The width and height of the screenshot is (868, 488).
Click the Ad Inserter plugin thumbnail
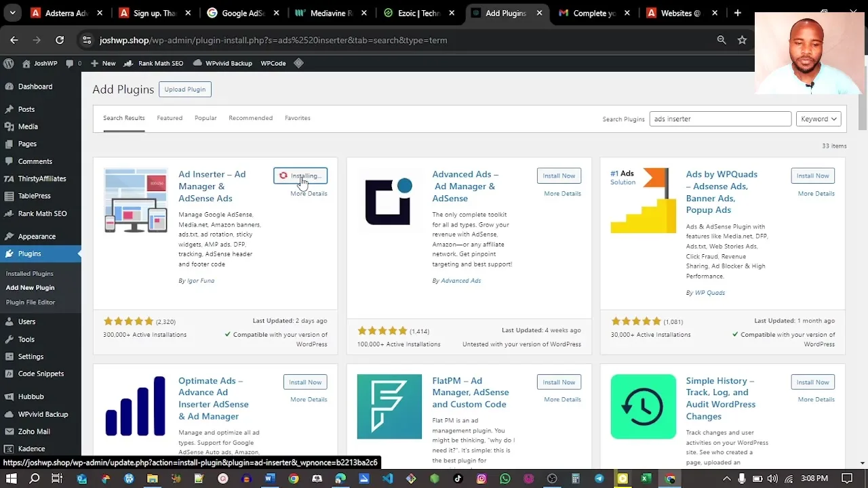pyautogui.click(x=136, y=201)
